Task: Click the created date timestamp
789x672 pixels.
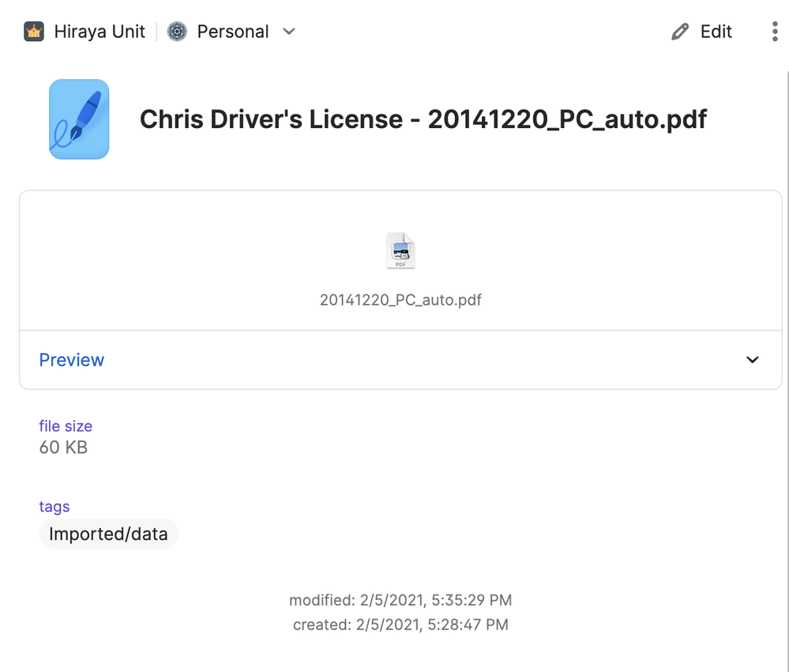Action: 400,625
